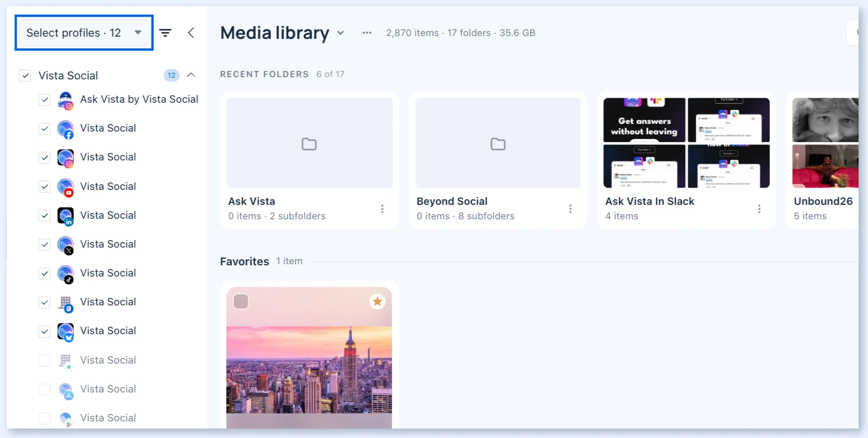Uncheck Ask Vista by Vista Social profile
Viewport: 868px width, 438px height.
(44, 99)
